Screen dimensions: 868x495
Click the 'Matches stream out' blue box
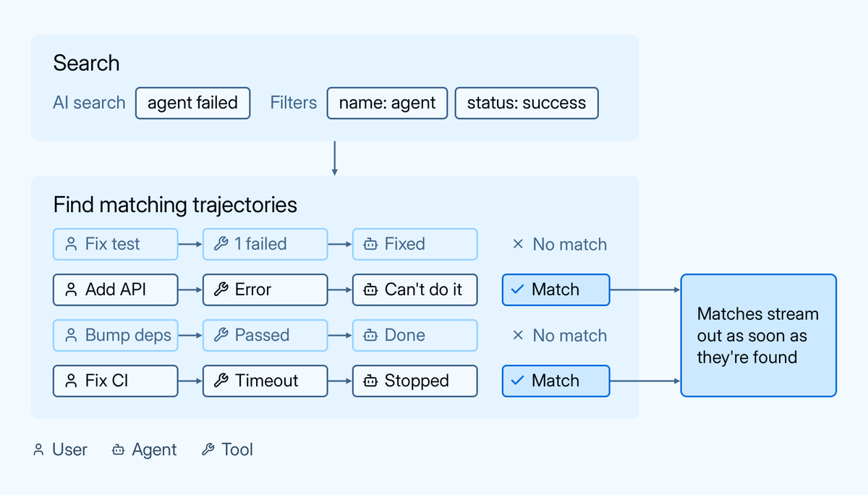[758, 335]
